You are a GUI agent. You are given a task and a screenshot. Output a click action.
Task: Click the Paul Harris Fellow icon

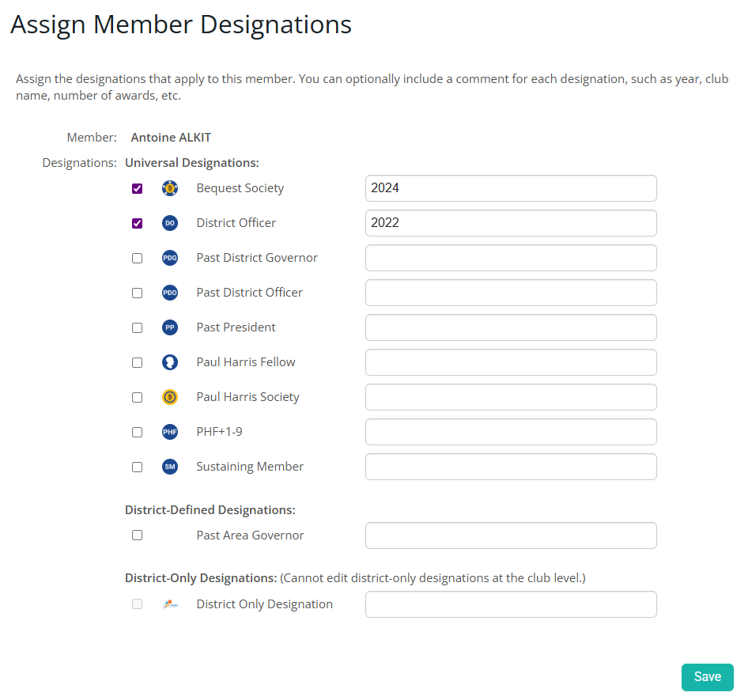pos(170,362)
